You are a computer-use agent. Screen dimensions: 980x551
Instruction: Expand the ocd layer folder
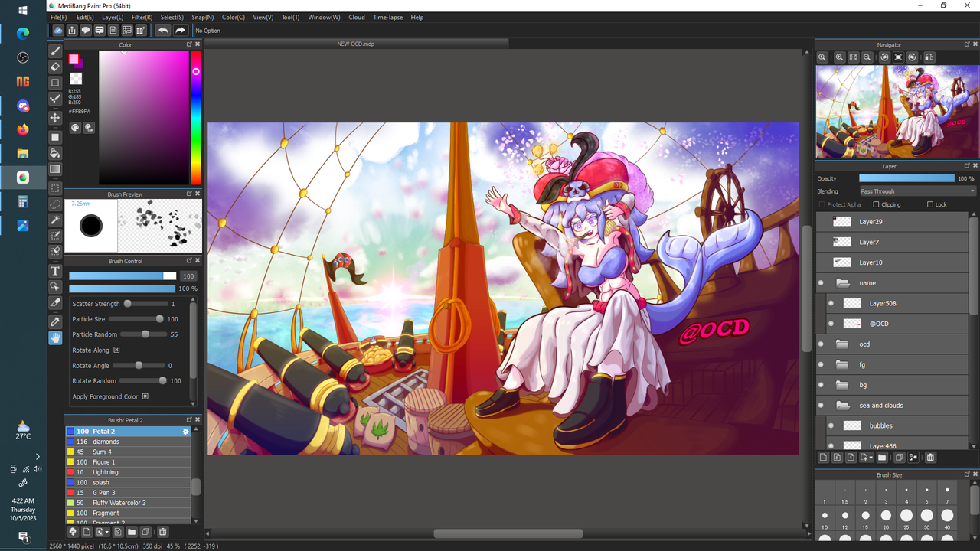click(843, 344)
